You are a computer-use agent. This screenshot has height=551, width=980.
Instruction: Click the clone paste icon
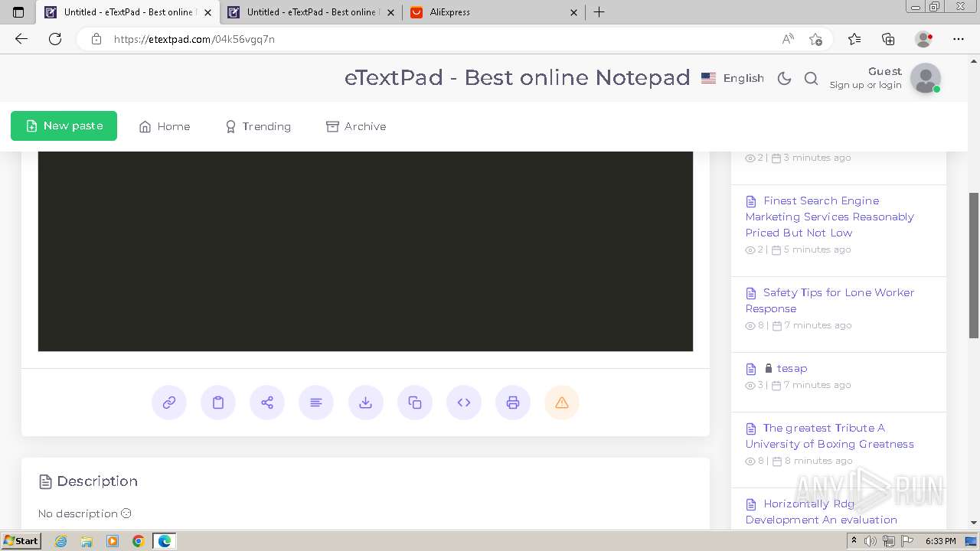[415, 403]
